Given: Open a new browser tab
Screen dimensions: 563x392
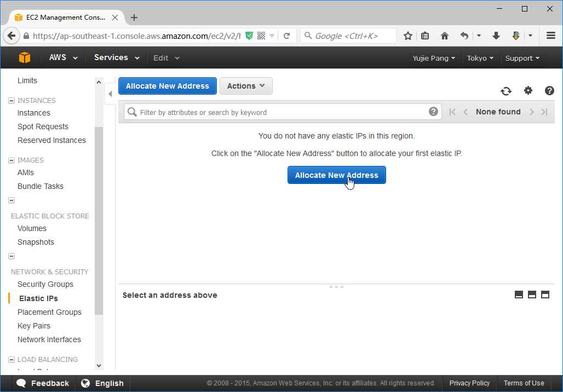Looking at the screenshot, I should point(134,17).
